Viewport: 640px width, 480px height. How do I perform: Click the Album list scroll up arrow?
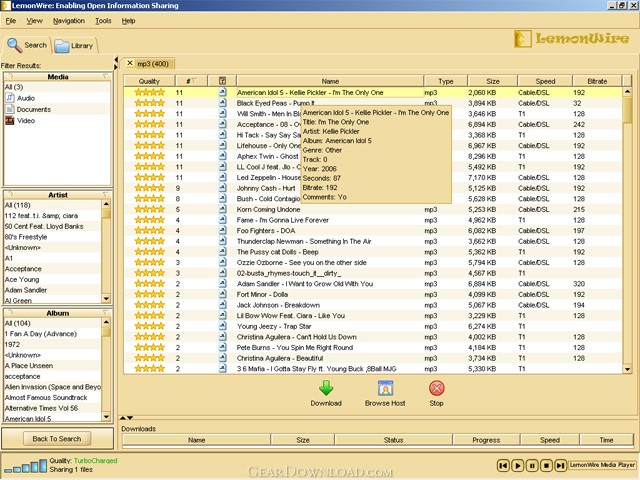(x=106, y=322)
